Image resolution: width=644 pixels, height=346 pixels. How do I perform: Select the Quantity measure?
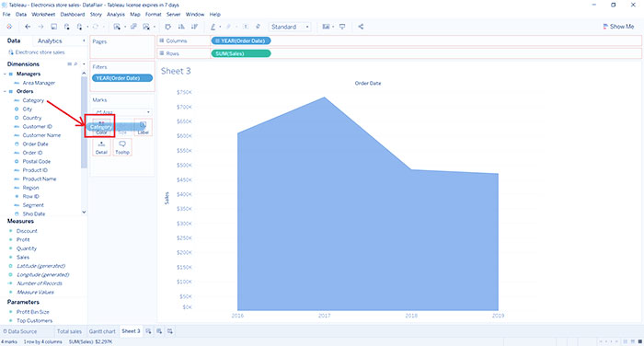coord(27,248)
